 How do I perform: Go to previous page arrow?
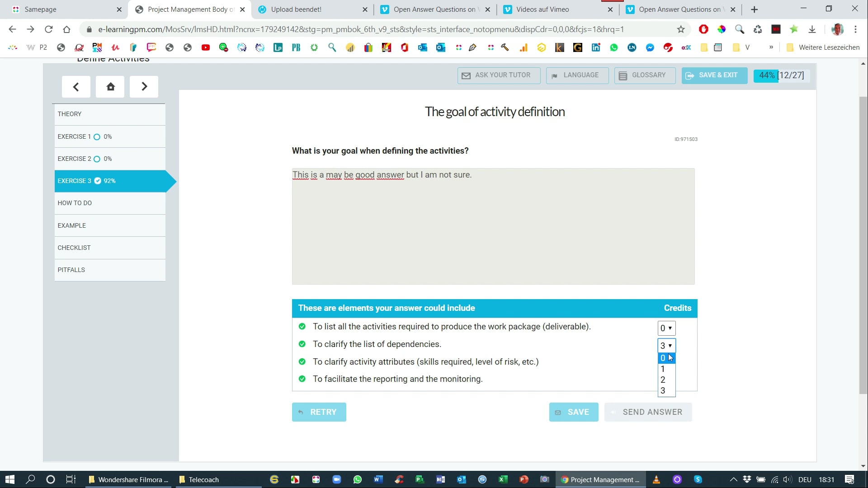click(76, 87)
